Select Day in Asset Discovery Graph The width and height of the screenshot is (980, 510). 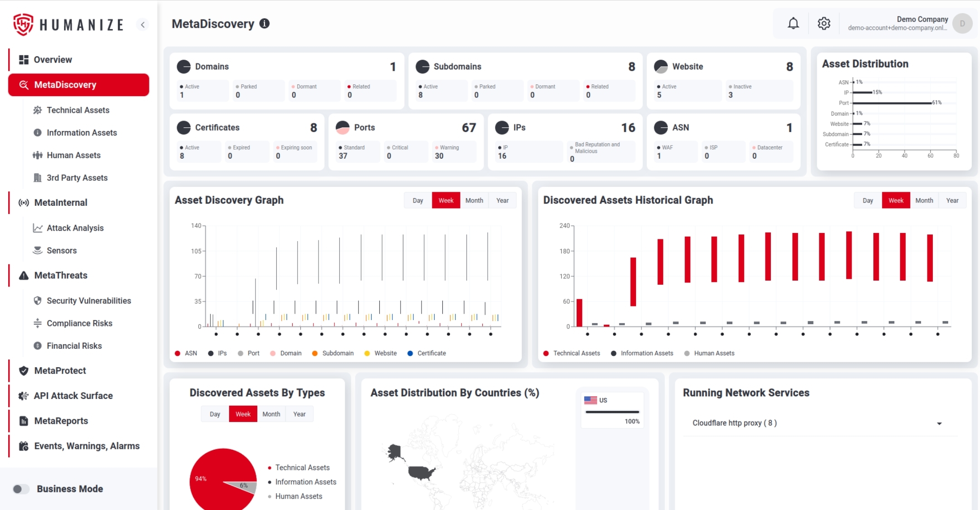point(418,200)
